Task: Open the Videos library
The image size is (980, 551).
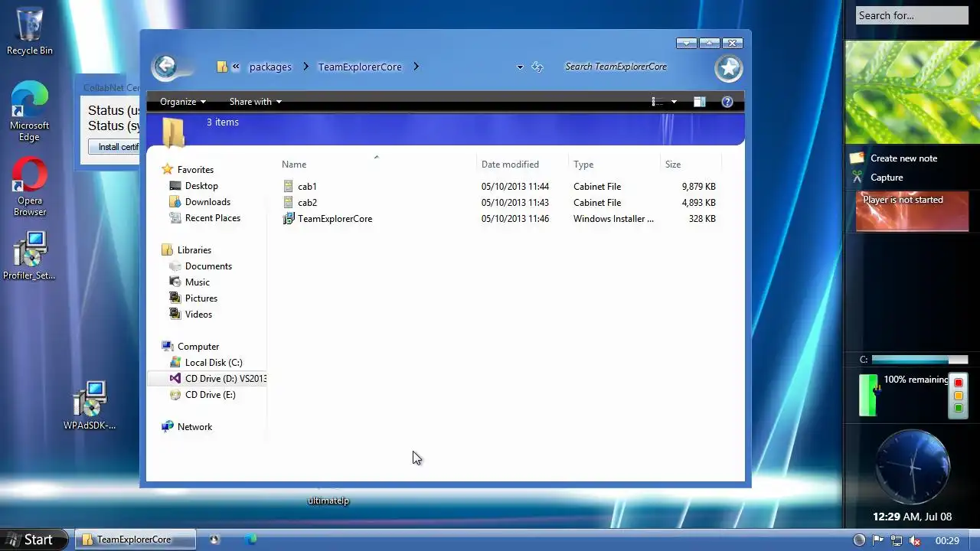Action: [x=198, y=315]
